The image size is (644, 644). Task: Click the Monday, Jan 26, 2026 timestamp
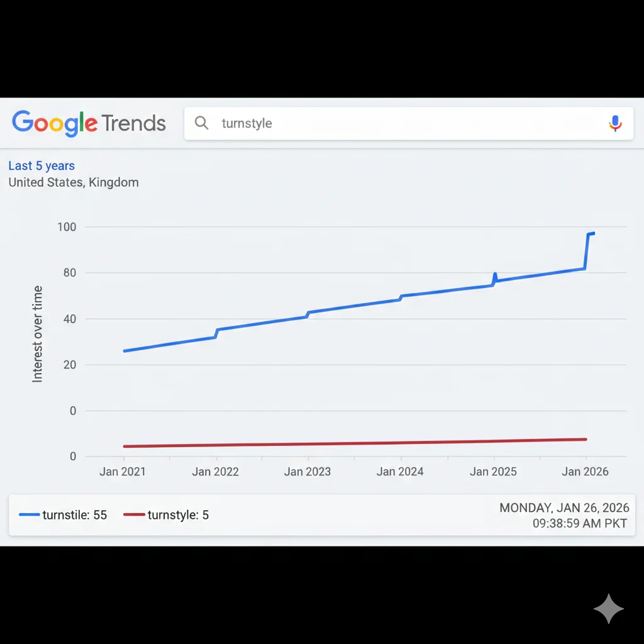tap(564, 508)
